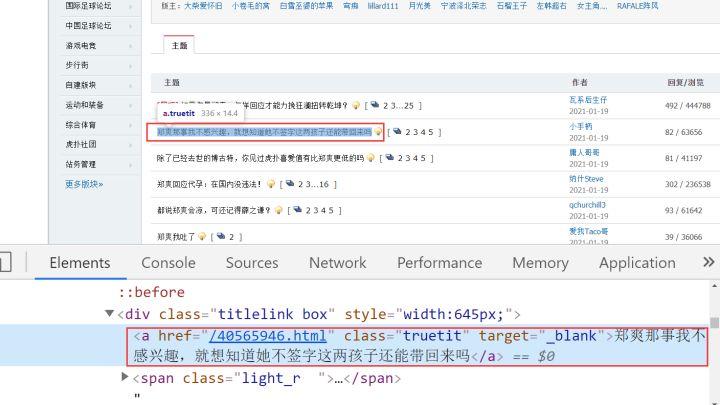Image resolution: width=720 pixels, height=405 pixels.
Task: Open the /40565946.html href link in the Elements panel
Action: tap(268, 336)
